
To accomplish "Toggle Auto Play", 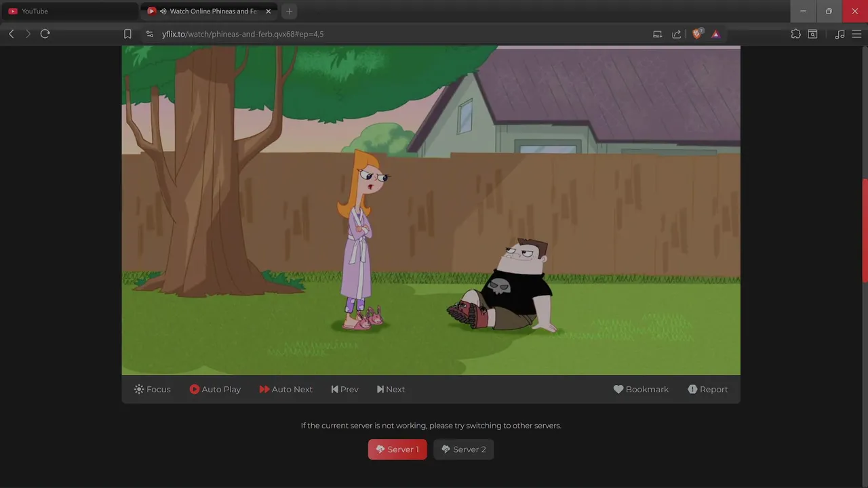I will [x=215, y=389].
